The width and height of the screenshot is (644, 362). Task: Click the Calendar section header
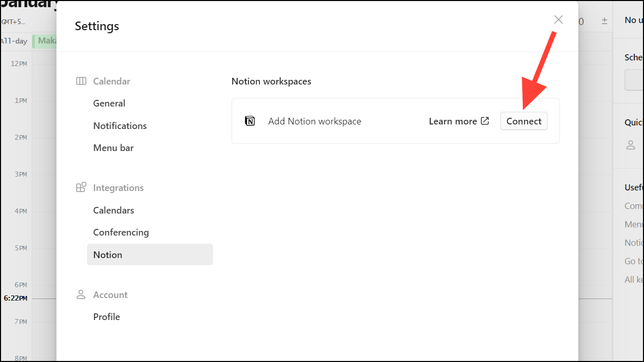(112, 81)
